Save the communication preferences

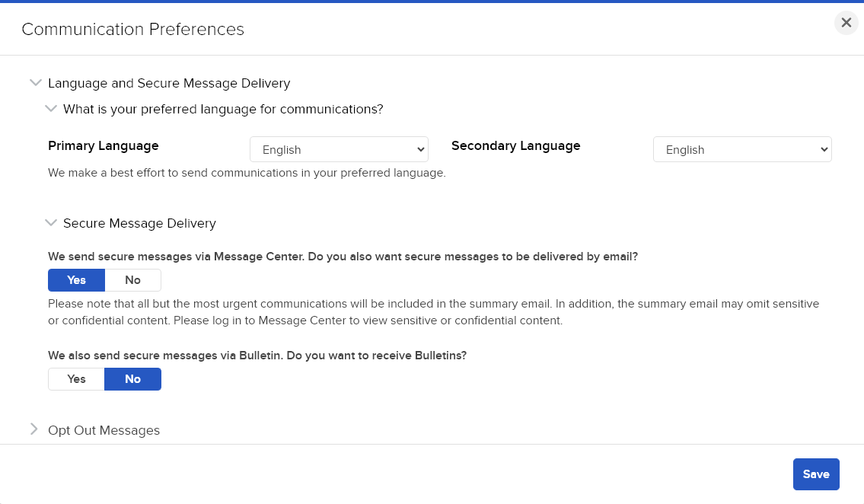(x=816, y=474)
